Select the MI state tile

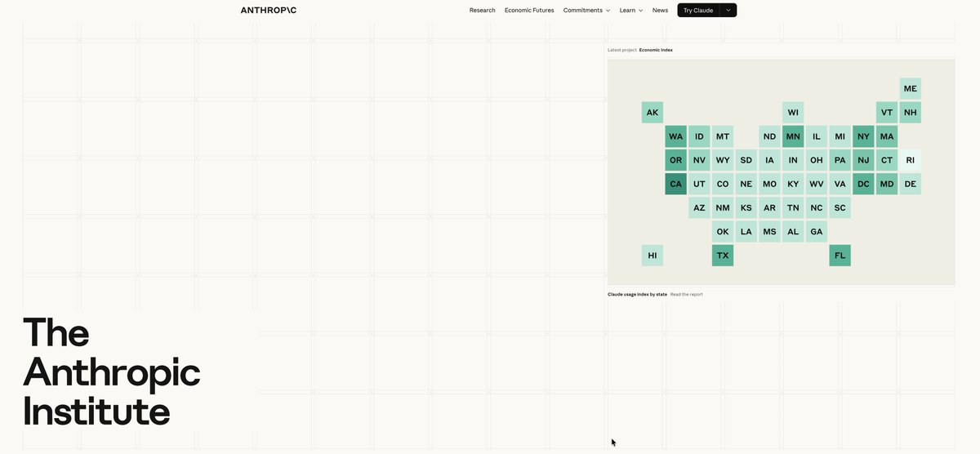pos(840,136)
